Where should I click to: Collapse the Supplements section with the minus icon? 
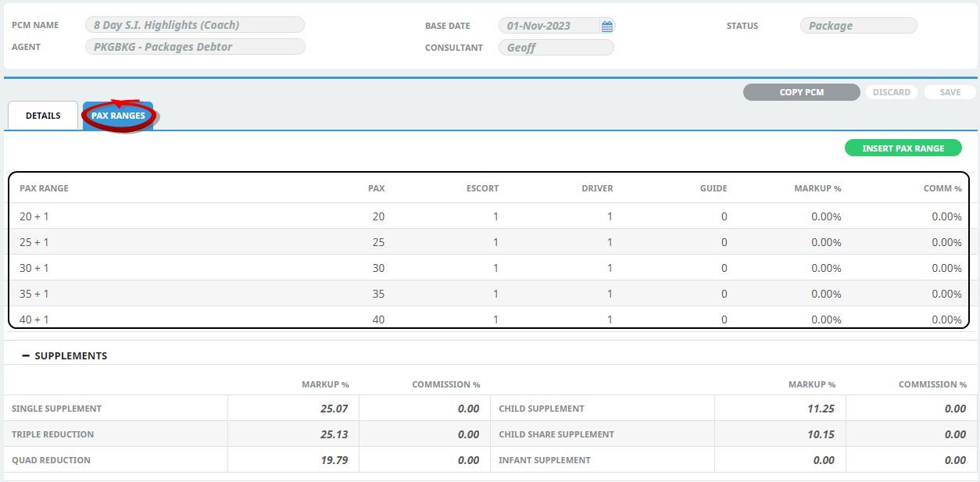coord(26,355)
